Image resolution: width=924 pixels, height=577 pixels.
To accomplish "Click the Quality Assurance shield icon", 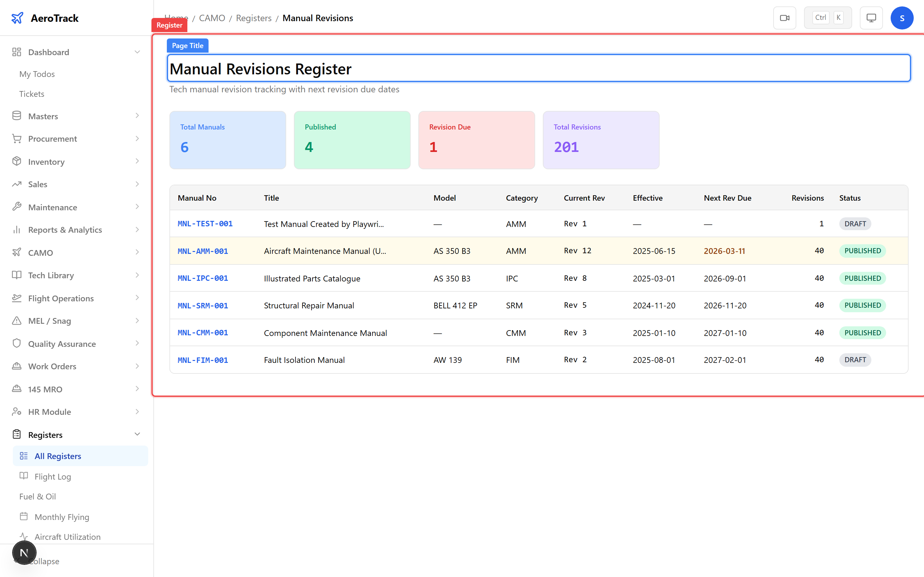I will coord(17,343).
